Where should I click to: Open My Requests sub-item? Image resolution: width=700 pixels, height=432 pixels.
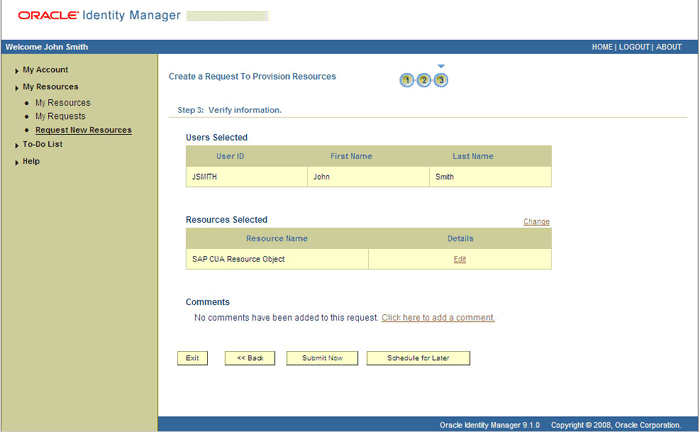pos(60,116)
